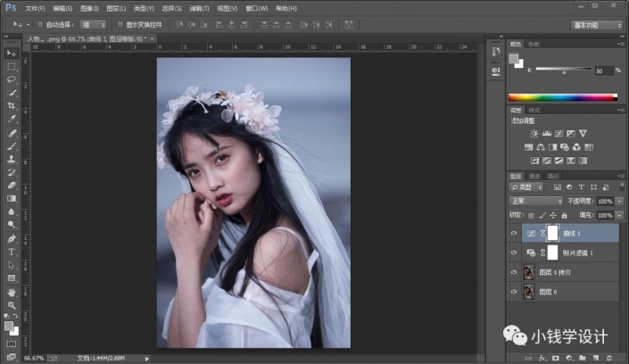Switch to the Paths tab

tap(553, 176)
